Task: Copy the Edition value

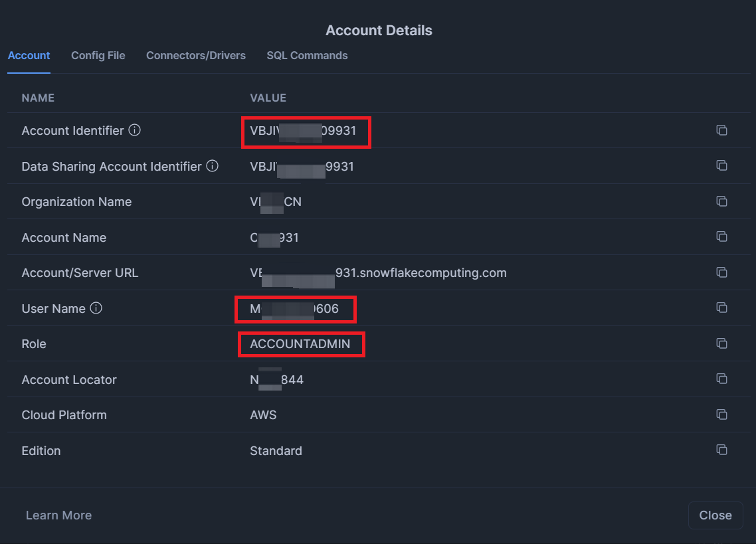Action: coord(721,450)
